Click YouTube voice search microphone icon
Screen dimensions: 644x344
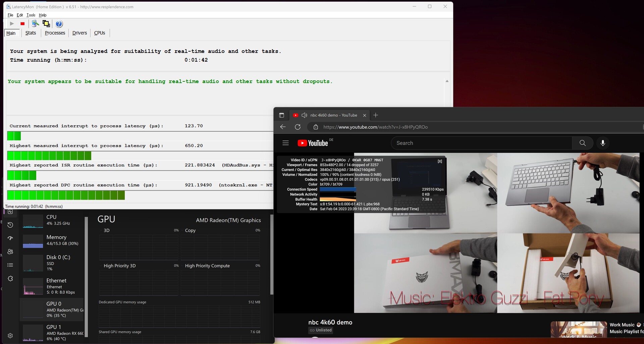point(603,143)
